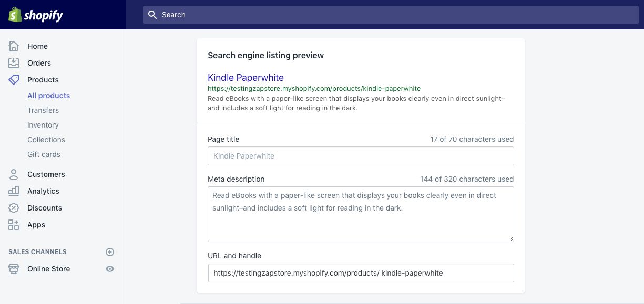Image resolution: width=644 pixels, height=304 pixels.
Task: Go to Inventory section
Action: pos(43,125)
